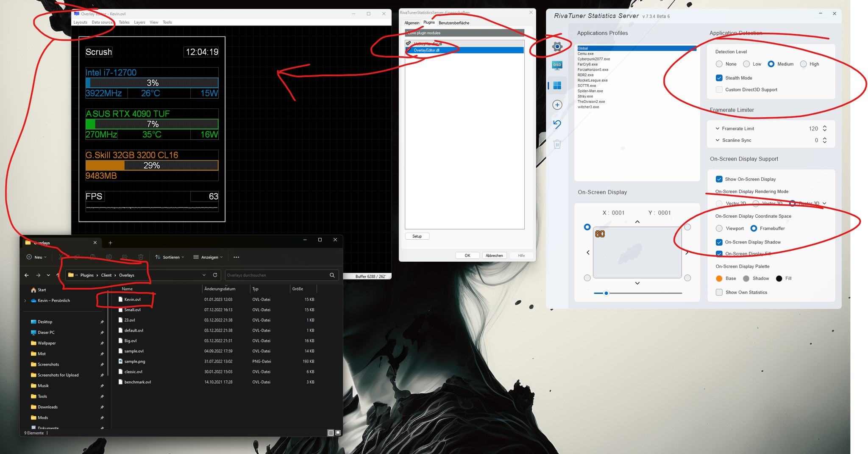This screenshot has width=868, height=454.
Task: Enable Show Own Statistics checkbox
Action: coord(719,292)
